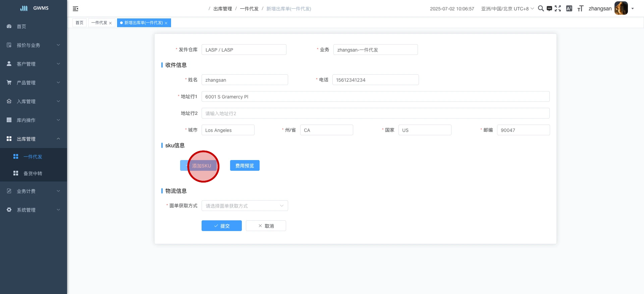Switch to the 首页 tab
The image size is (644, 294).
(x=79, y=23)
